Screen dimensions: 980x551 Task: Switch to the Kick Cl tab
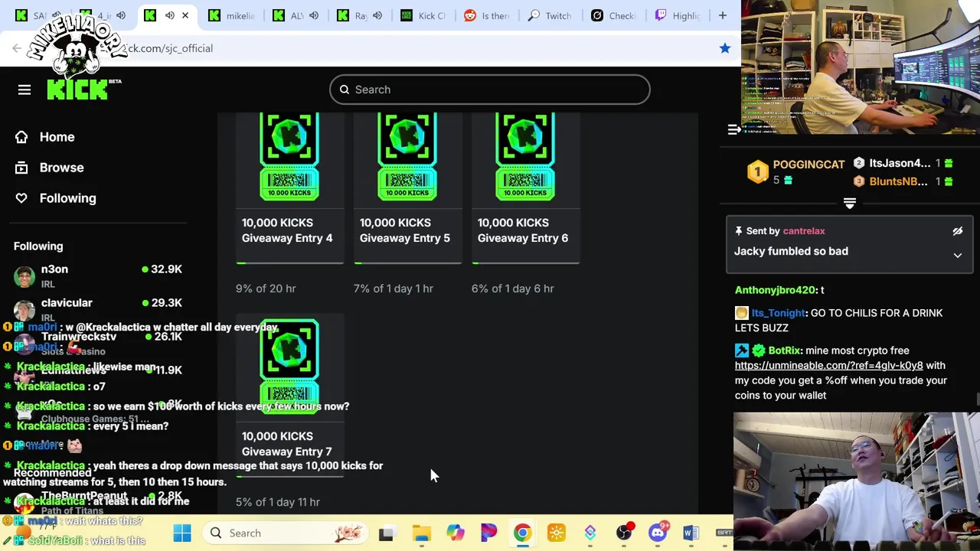point(423,15)
